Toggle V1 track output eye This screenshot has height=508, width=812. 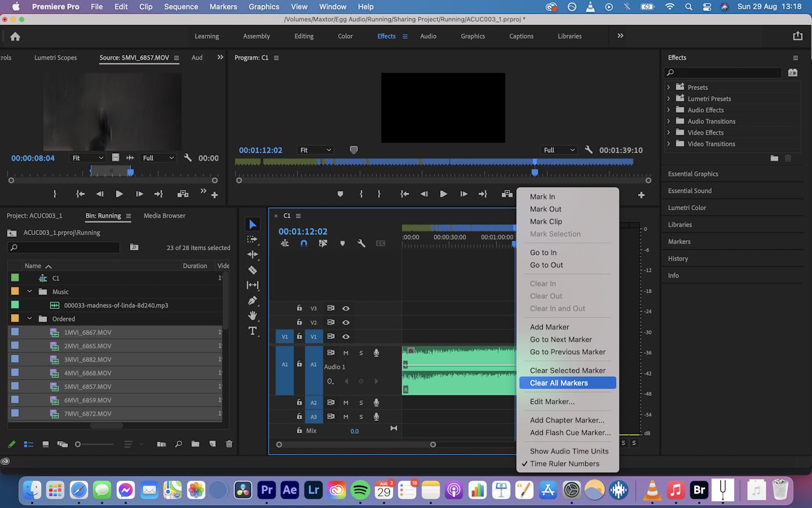(x=346, y=336)
